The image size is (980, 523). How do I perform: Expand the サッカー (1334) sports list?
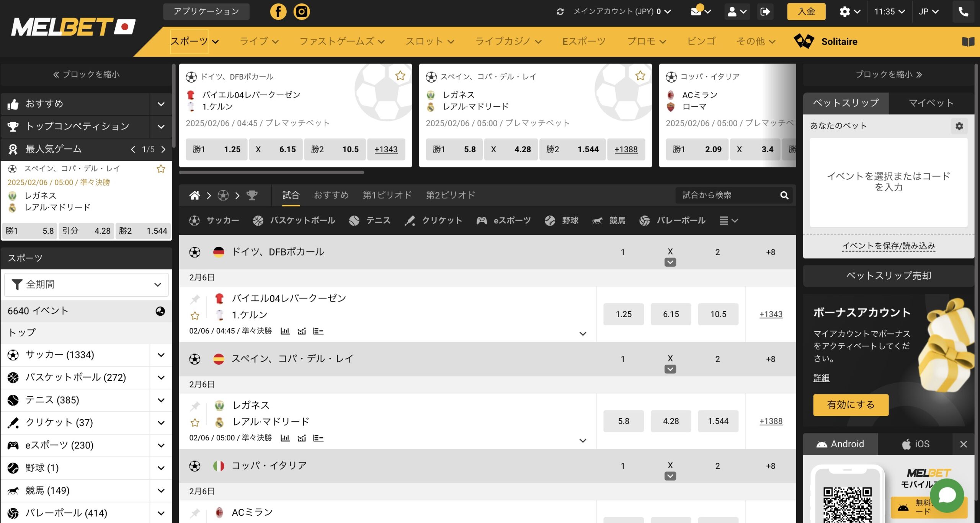161,355
